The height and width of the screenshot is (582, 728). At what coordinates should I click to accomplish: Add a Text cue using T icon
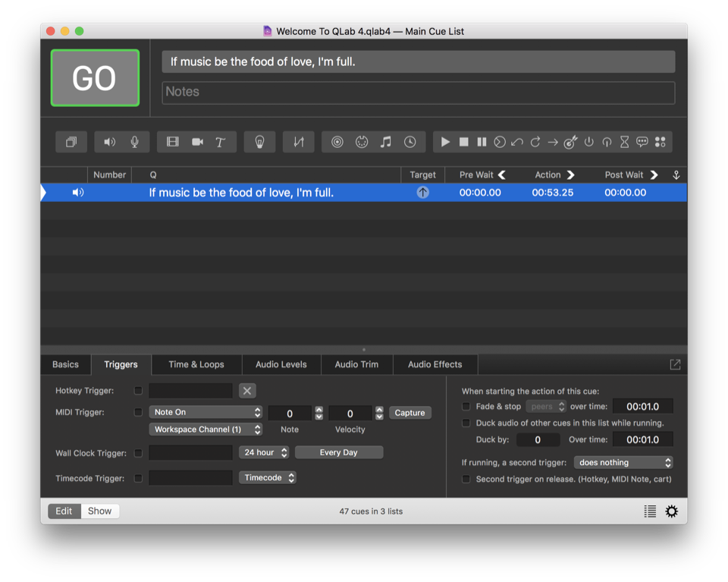tap(221, 142)
